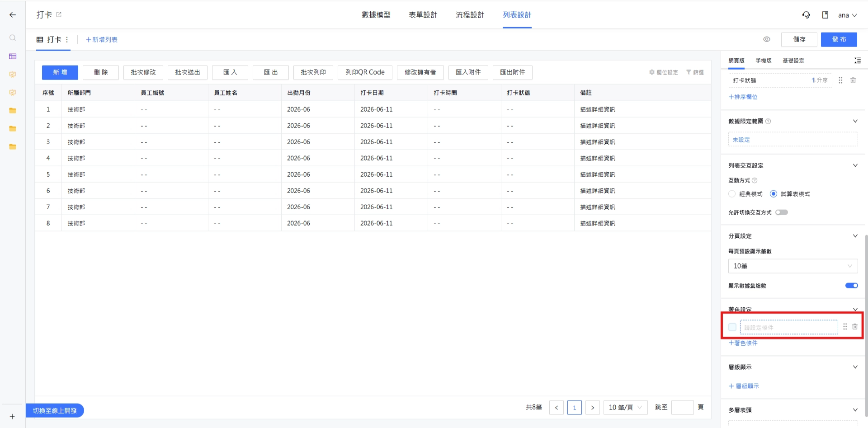Toggle 允許切換交互方式 switch
Viewport: 868px width, 428px height.
(782, 212)
